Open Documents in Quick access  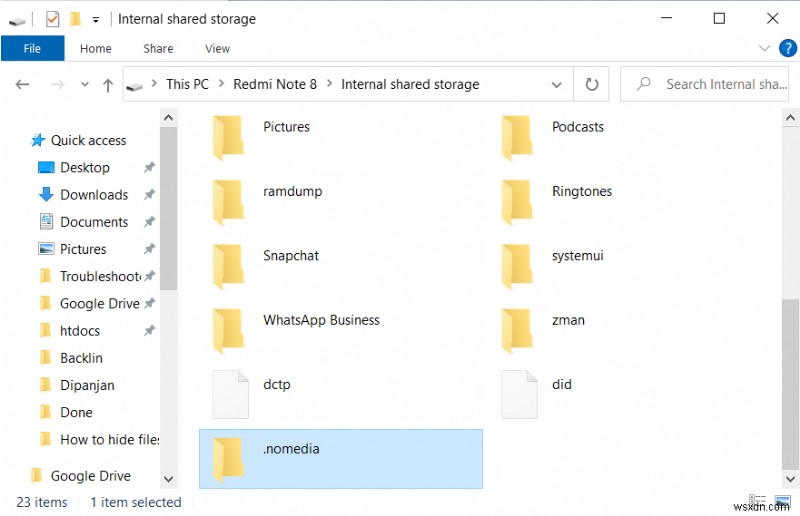pos(94,222)
